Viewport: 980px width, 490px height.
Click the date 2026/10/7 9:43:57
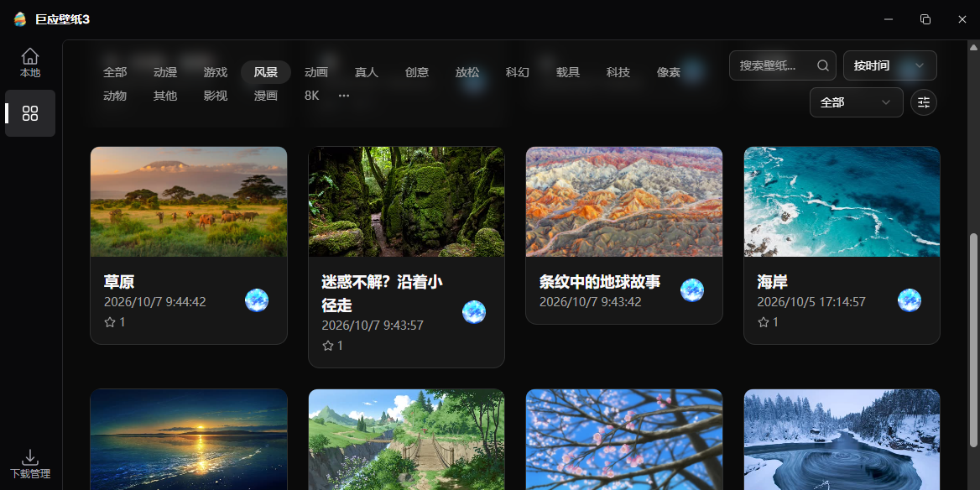373,326
